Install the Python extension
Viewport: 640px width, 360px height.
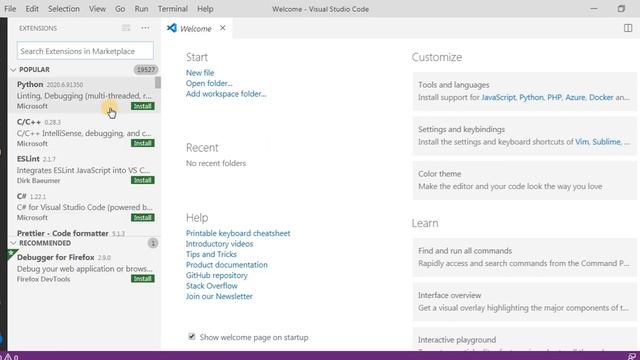coord(142,106)
